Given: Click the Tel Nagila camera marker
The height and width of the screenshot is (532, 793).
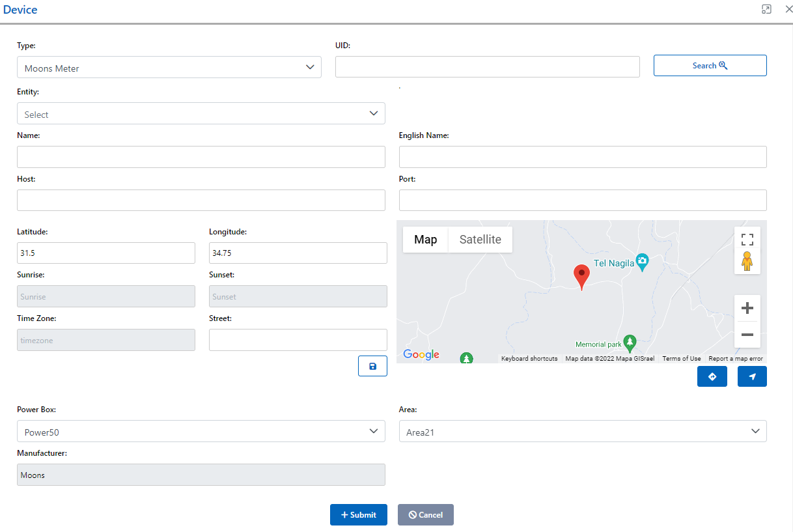Looking at the screenshot, I should pyautogui.click(x=643, y=261).
